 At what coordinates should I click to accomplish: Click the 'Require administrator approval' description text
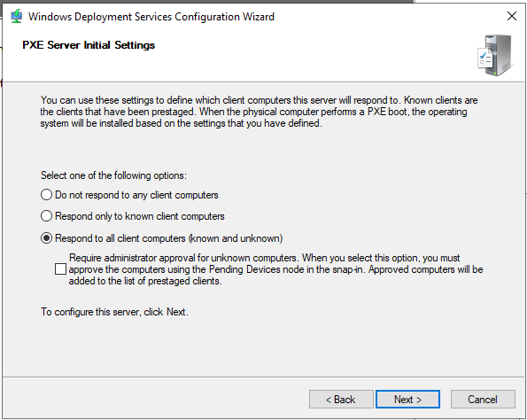276,269
